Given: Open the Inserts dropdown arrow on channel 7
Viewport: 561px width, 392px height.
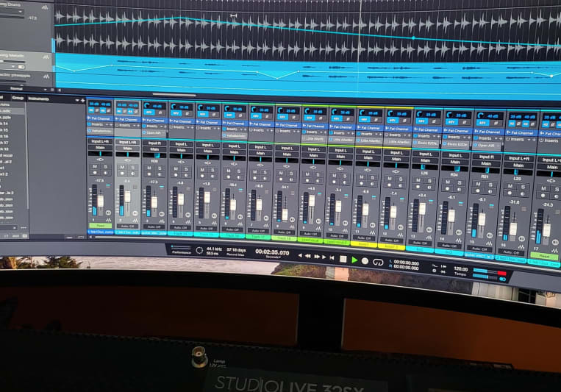Looking at the screenshot, I should 267,130.
